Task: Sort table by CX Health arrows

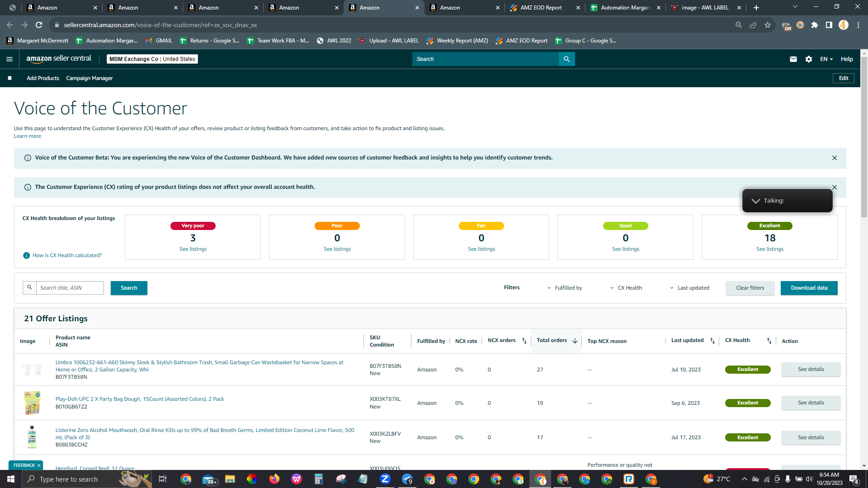Action: tap(769, 341)
